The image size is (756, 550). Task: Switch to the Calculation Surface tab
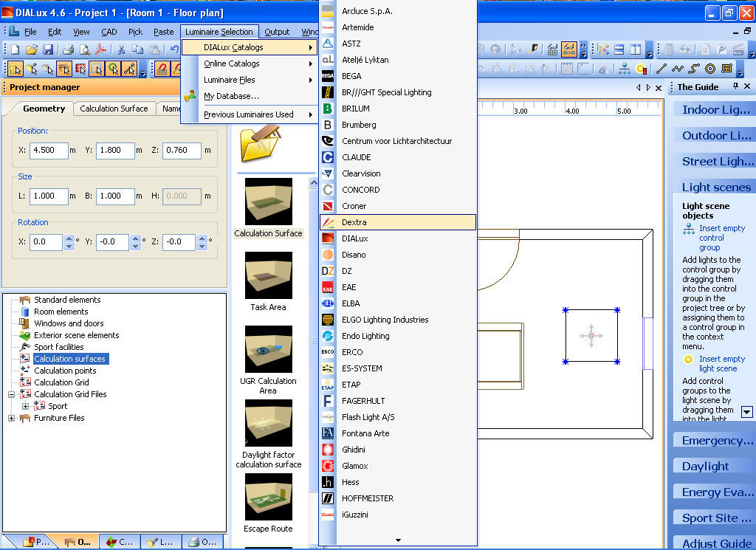coord(114,109)
